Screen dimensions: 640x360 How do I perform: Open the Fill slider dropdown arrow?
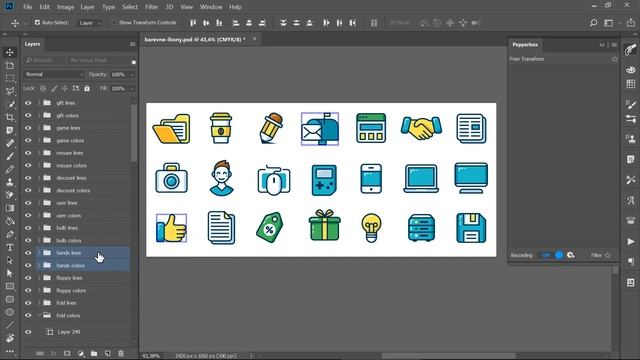[x=131, y=89]
